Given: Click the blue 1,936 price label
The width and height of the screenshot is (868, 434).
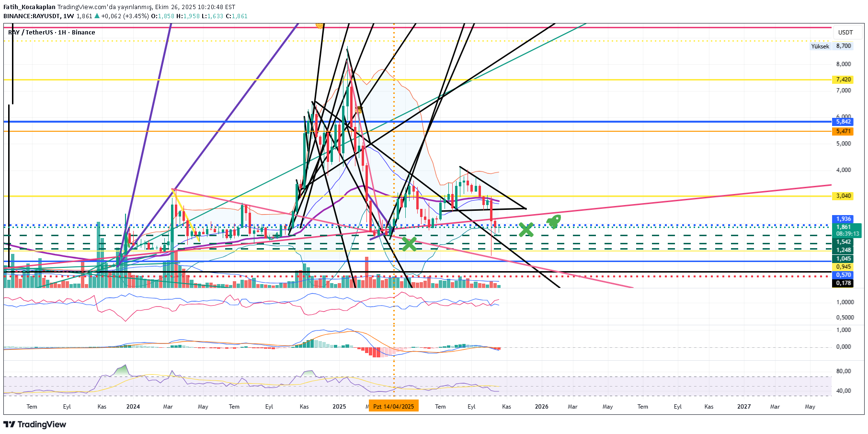Looking at the screenshot, I should pyautogui.click(x=843, y=219).
